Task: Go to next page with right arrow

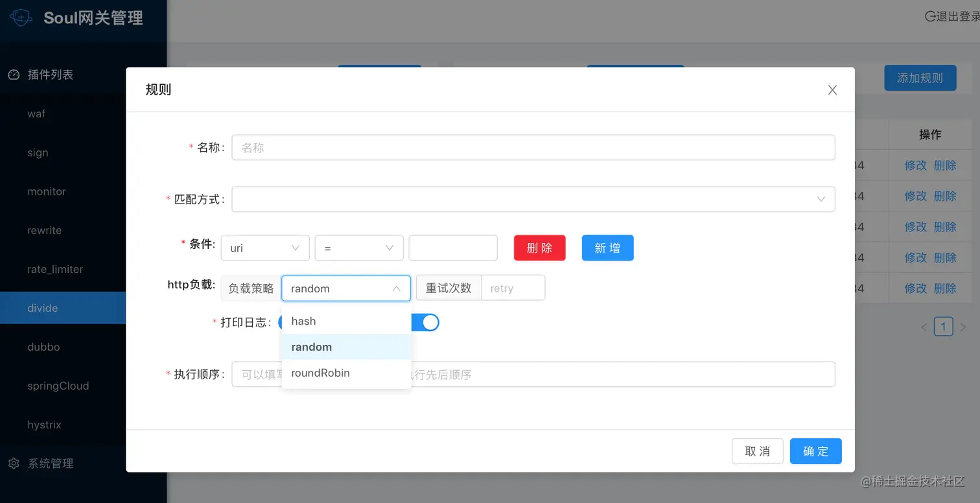Action: [x=962, y=327]
